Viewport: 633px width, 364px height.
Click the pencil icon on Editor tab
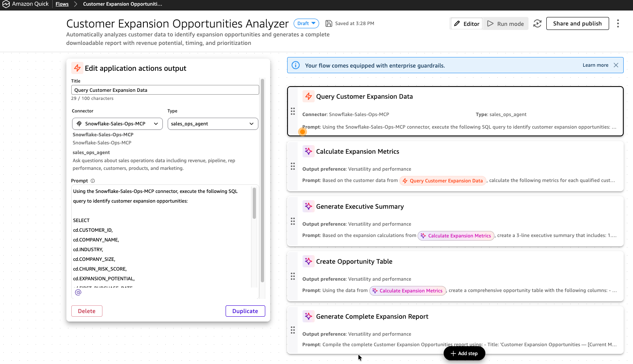tap(457, 23)
